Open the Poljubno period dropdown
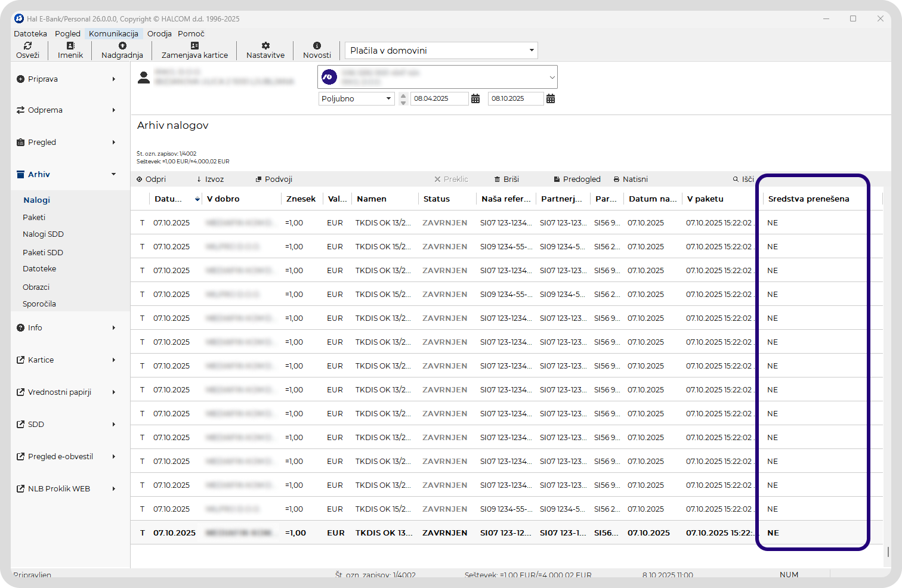Screen dimensions: 902x588 pos(388,99)
